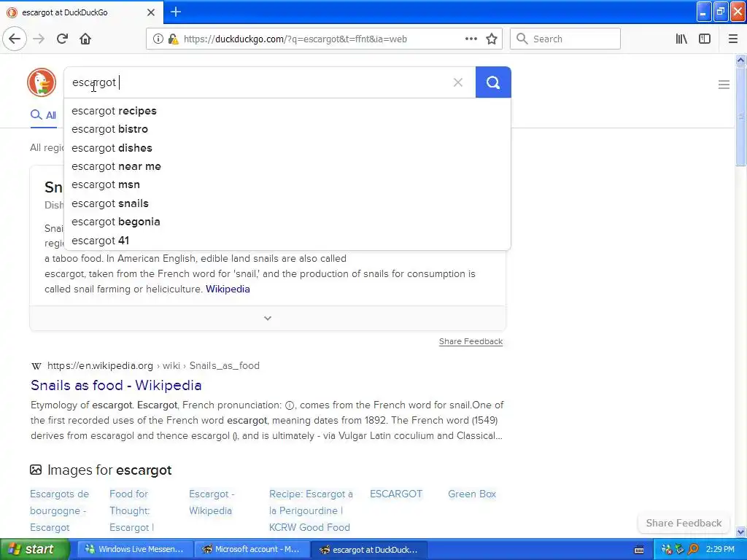The height and width of the screenshot is (560, 747).
Task: Click the DuckDuckGo duck logo
Action: (42, 82)
